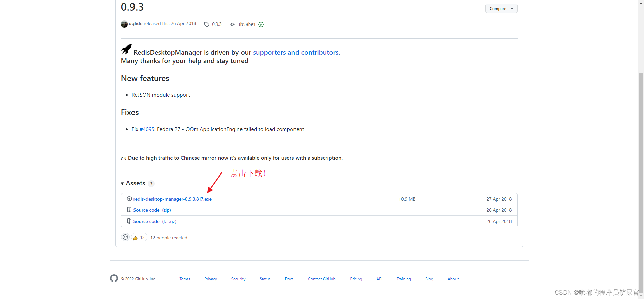Download Source code (tar.gz)
Image resolution: width=644 pixels, height=299 pixels.
[155, 221]
